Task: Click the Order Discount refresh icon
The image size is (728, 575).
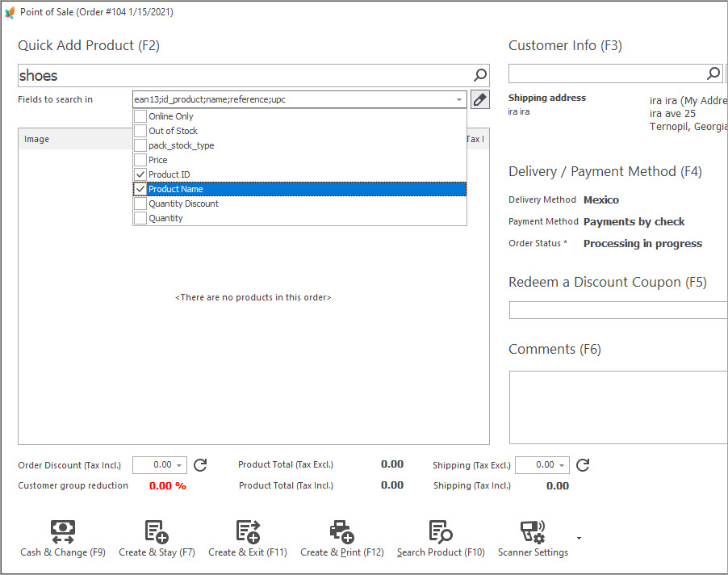Action: coord(200,465)
